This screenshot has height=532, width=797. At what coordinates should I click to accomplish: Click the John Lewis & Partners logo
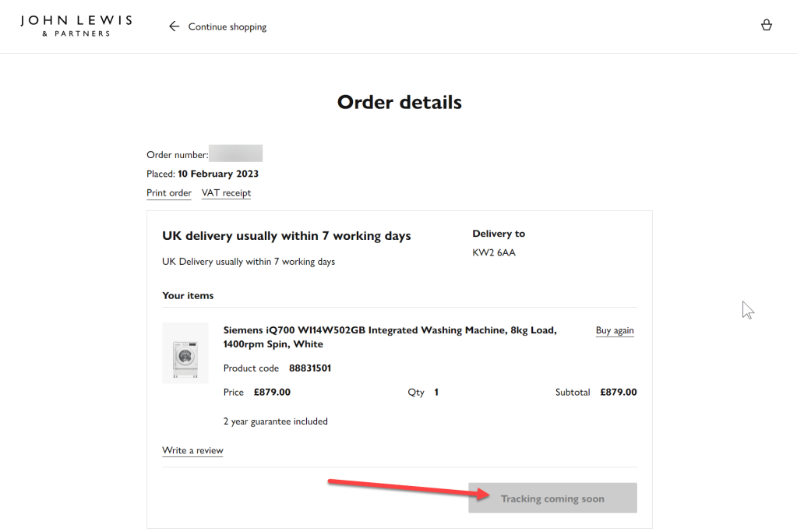tap(76, 26)
